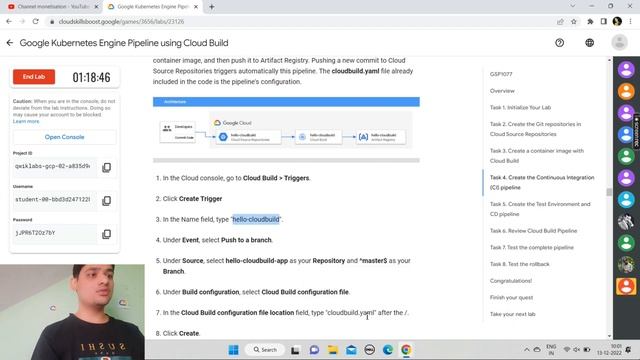
Task: Click the browser back arrow
Action: pos(9,22)
